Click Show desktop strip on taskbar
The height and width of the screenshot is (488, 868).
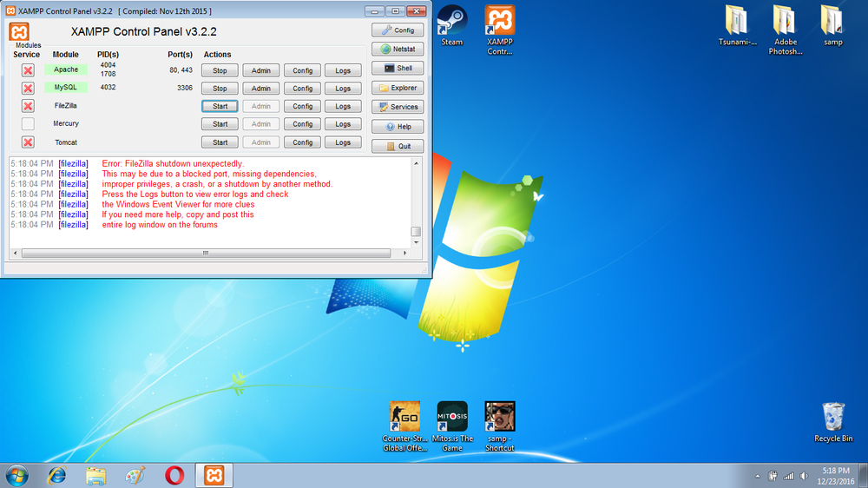coord(864,475)
